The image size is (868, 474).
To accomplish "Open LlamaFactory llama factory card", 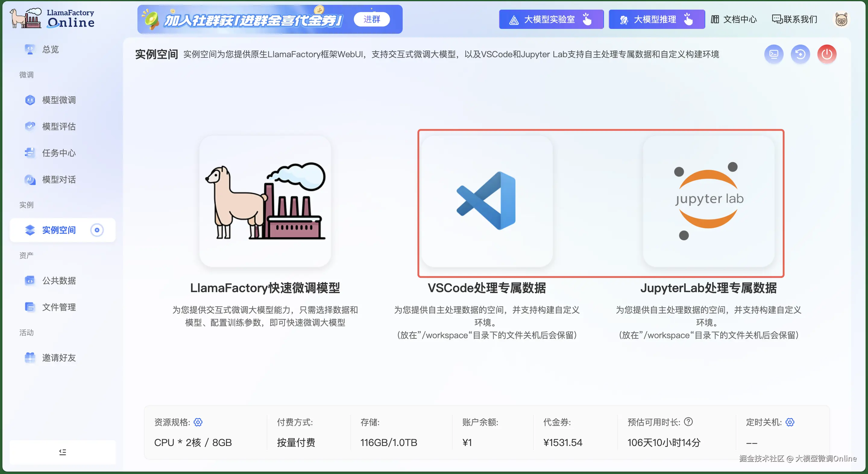I will pyautogui.click(x=265, y=201).
